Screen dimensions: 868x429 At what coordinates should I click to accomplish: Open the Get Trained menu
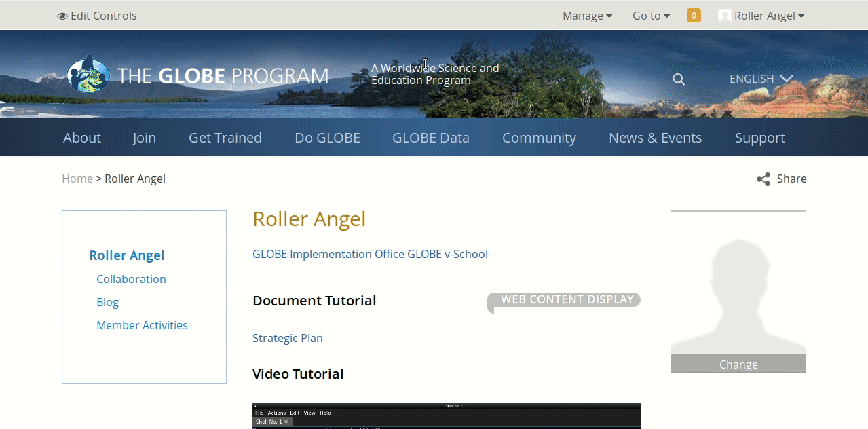225,138
